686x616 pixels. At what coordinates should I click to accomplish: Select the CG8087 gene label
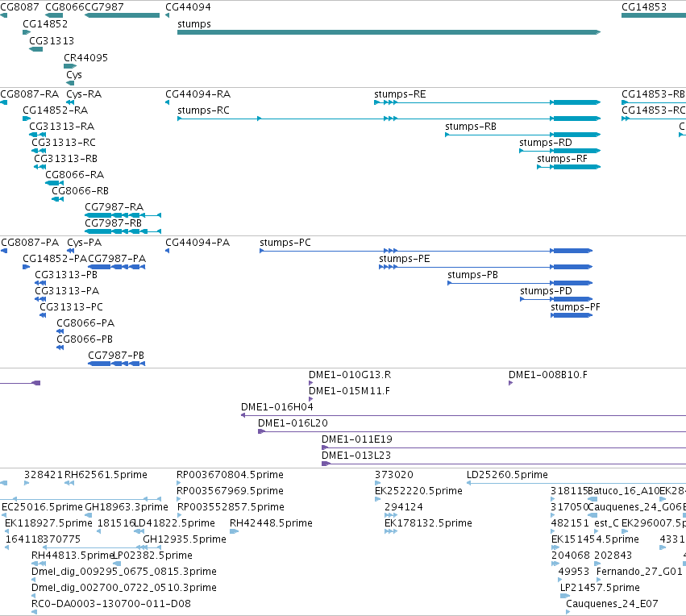point(19,7)
